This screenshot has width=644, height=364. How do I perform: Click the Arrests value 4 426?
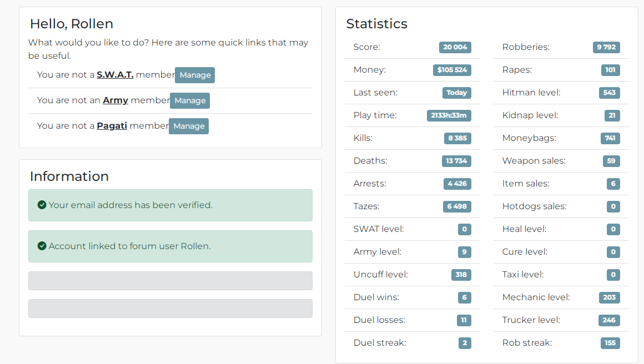pos(457,184)
